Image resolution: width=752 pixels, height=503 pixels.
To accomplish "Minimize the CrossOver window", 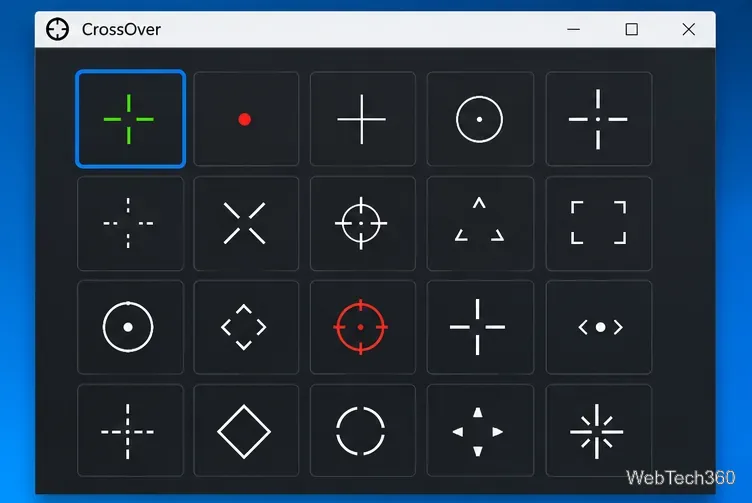I will [x=574, y=29].
